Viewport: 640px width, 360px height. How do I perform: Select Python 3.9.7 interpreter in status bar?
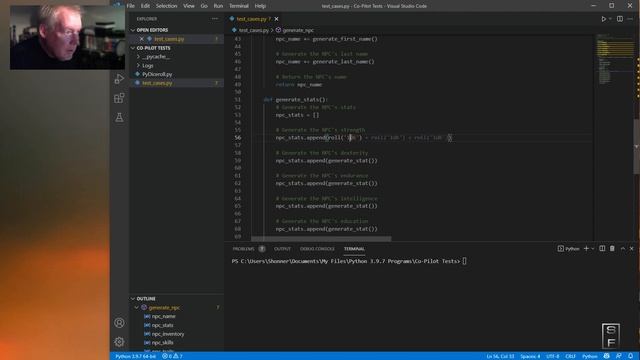(x=135, y=356)
